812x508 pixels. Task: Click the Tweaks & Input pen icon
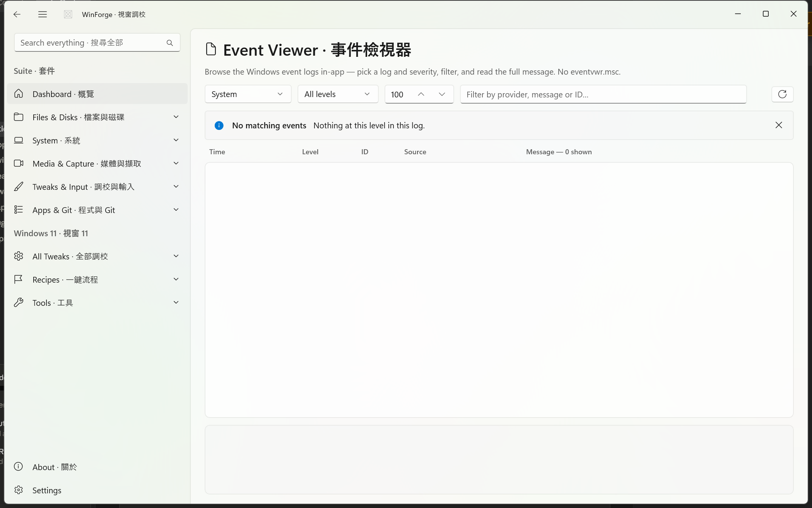pyautogui.click(x=19, y=187)
